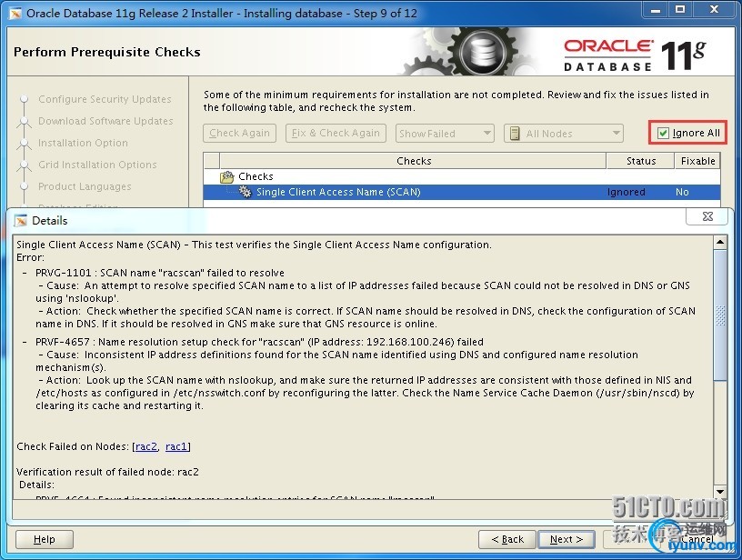Select the Product Languages step

point(85,186)
